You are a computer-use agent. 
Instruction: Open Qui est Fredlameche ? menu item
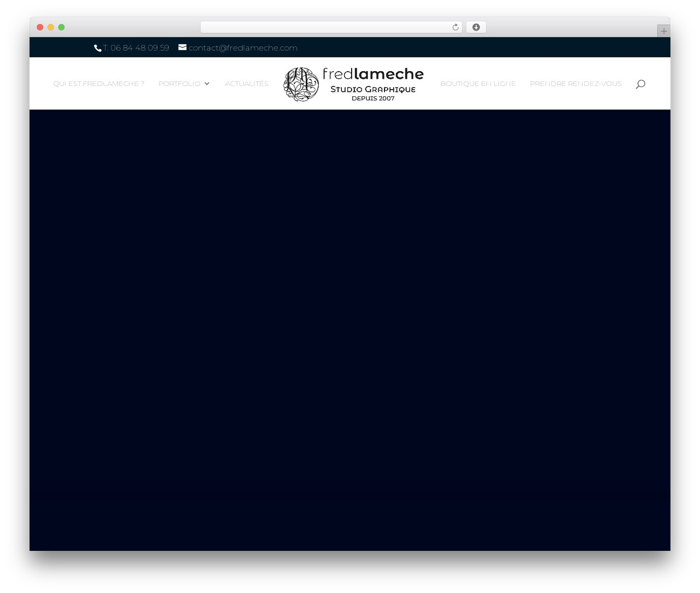point(99,84)
